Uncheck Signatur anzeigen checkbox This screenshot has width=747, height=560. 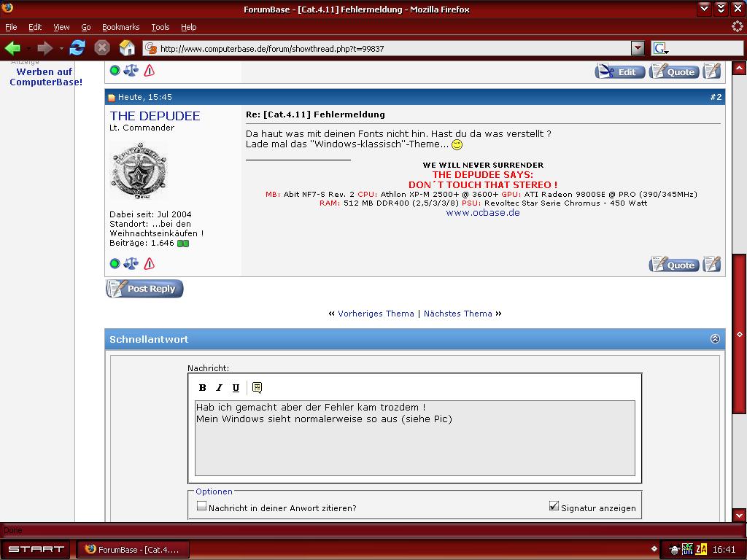click(554, 506)
